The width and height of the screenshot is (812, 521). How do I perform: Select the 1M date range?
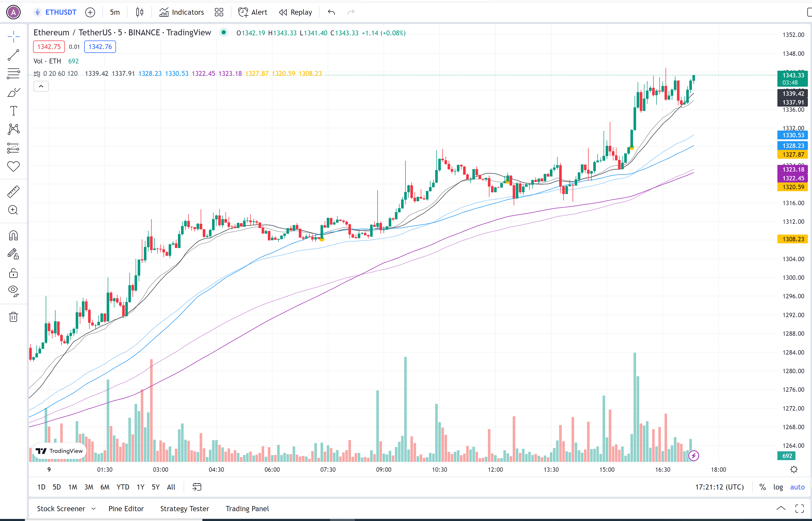click(73, 487)
